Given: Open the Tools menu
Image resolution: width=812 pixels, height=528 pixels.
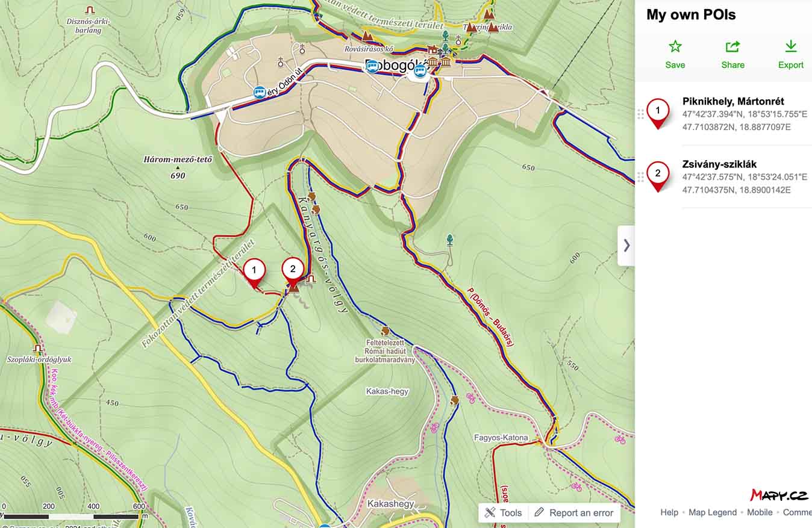Looking at the screenshot, I should point(504,513).
